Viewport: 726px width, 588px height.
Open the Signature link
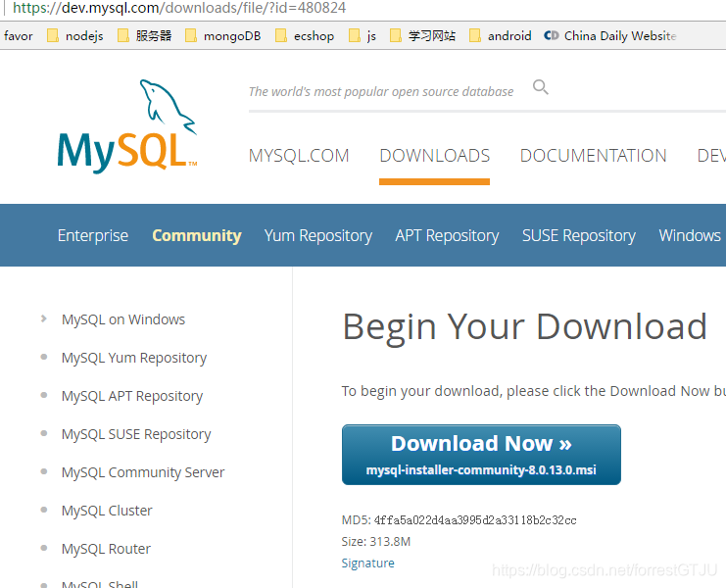click(367, 563)
